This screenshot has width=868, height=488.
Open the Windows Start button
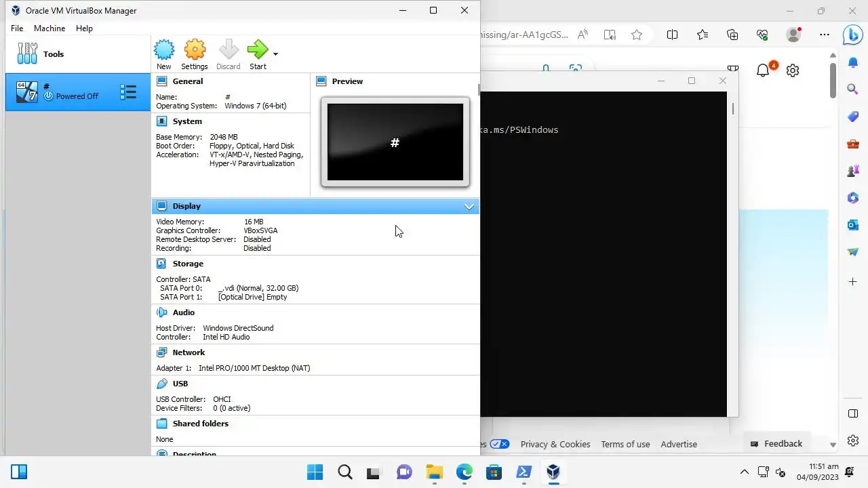click(315, 472)
